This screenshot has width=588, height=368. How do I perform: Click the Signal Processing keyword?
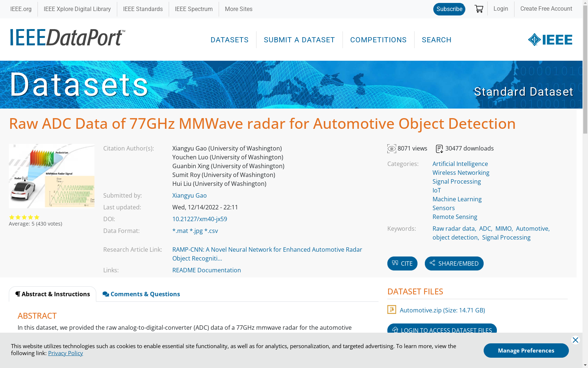(506, 237)
